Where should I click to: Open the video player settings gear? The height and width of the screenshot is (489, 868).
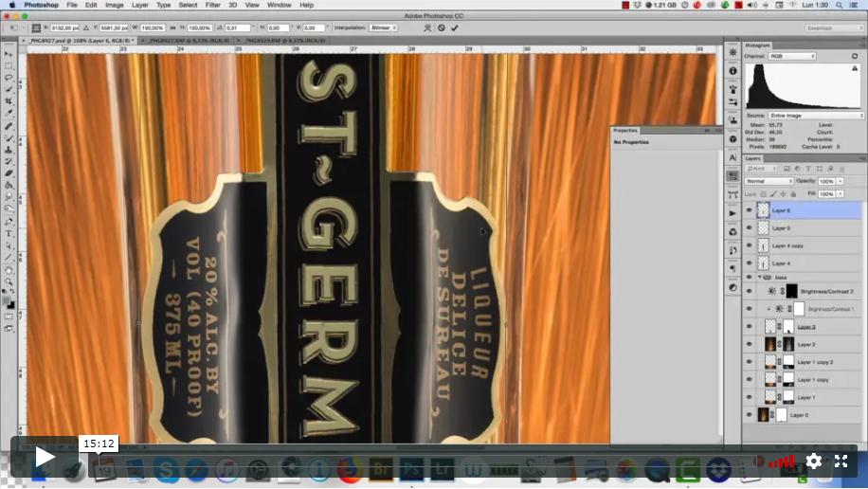[813, 461]
